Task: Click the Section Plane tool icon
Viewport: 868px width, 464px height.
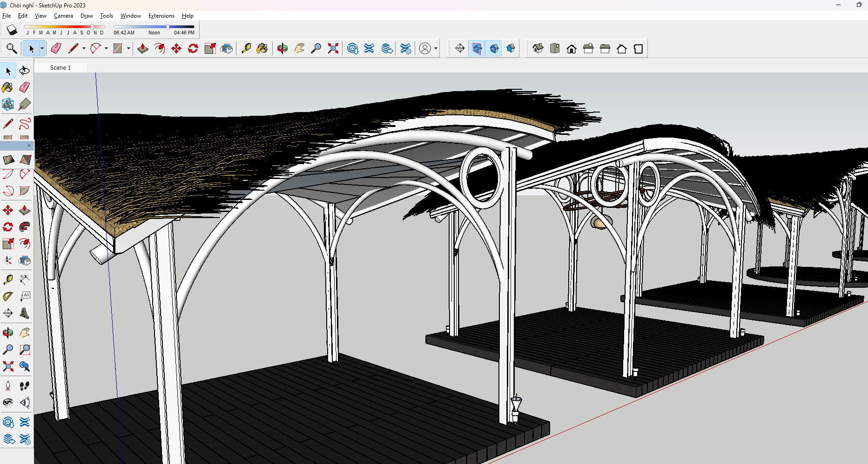Action: (460, 48)
